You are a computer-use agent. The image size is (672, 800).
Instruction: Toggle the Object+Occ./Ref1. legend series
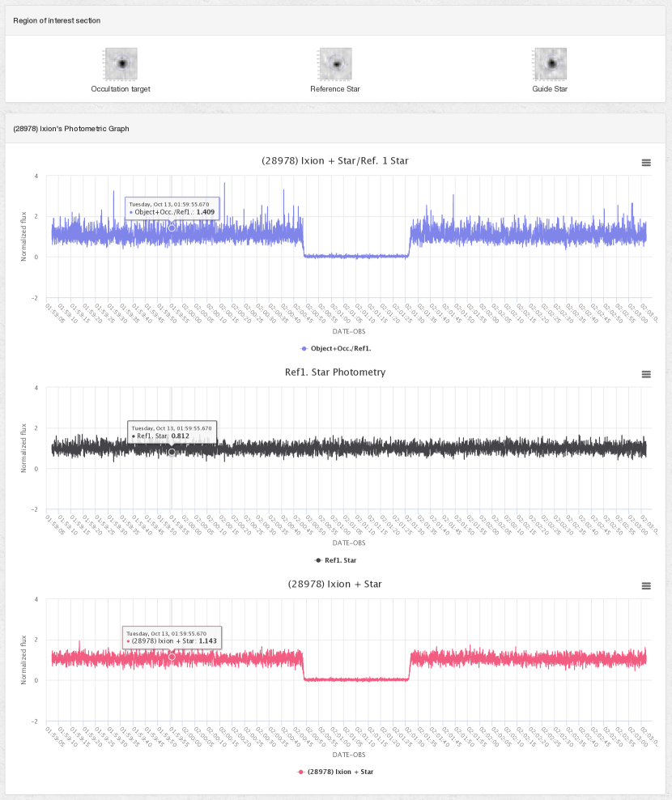pyautogui.click(x=335, y=348)
